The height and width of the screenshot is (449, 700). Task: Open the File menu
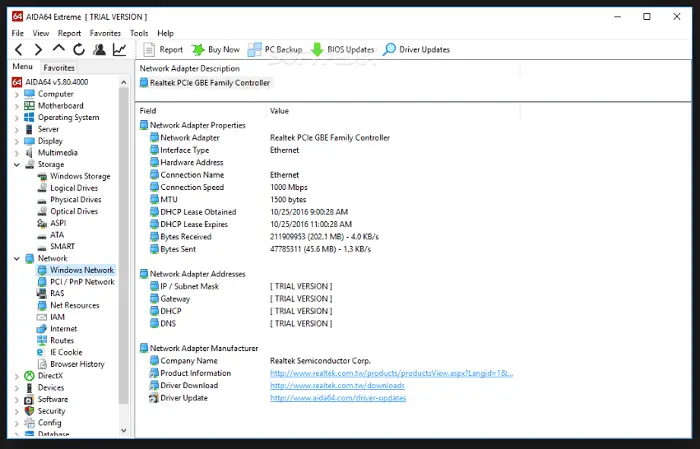pyautogui.click(x=17, y=33)
